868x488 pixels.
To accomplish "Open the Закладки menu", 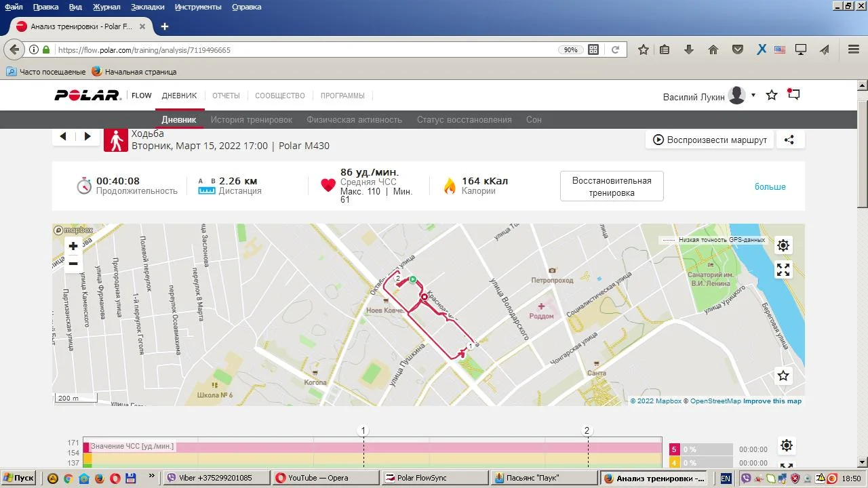I will click(148, 7).
